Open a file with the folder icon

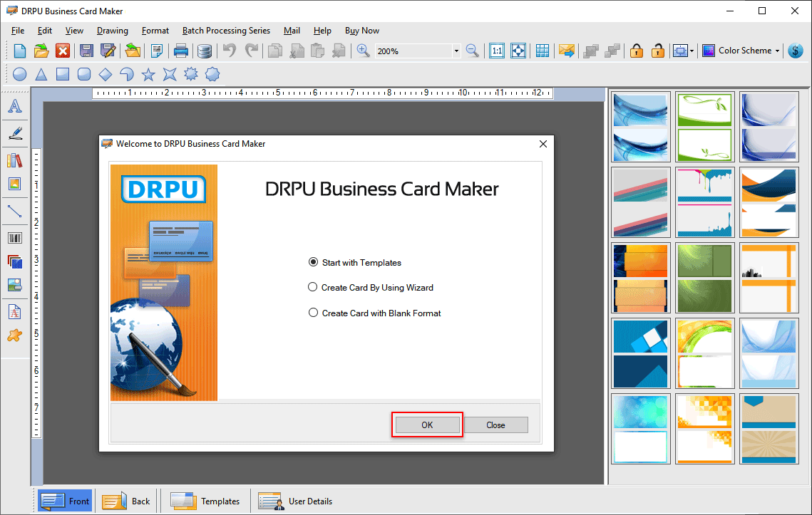click(41, 51)
